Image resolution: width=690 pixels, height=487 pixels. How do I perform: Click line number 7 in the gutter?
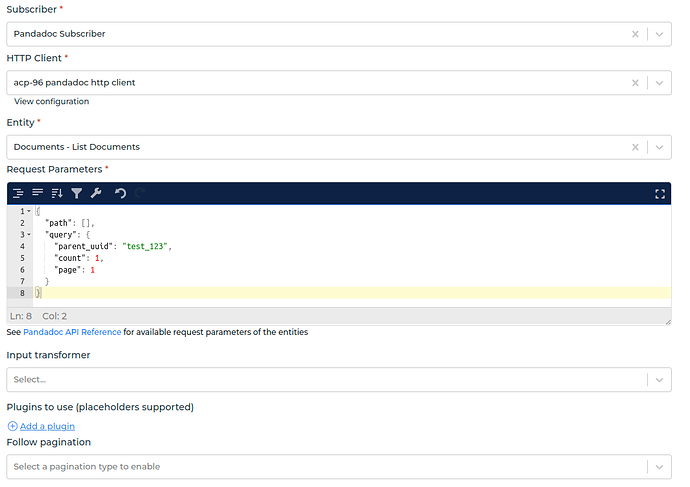(x=22, y=282)
